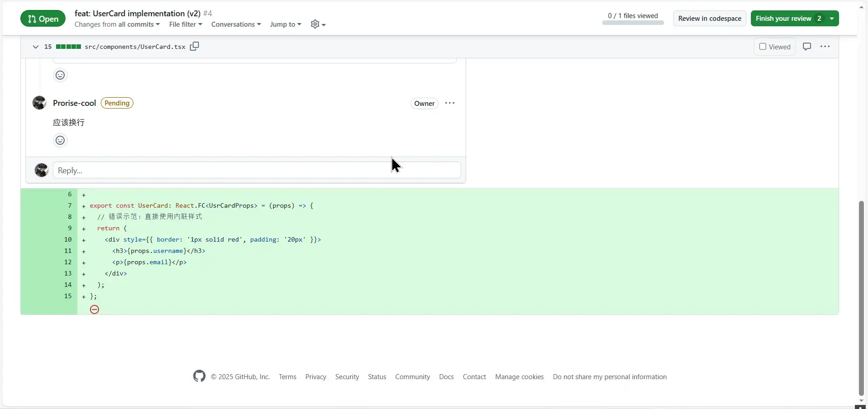Open the Conversations dropdown menu

(236, 24)
